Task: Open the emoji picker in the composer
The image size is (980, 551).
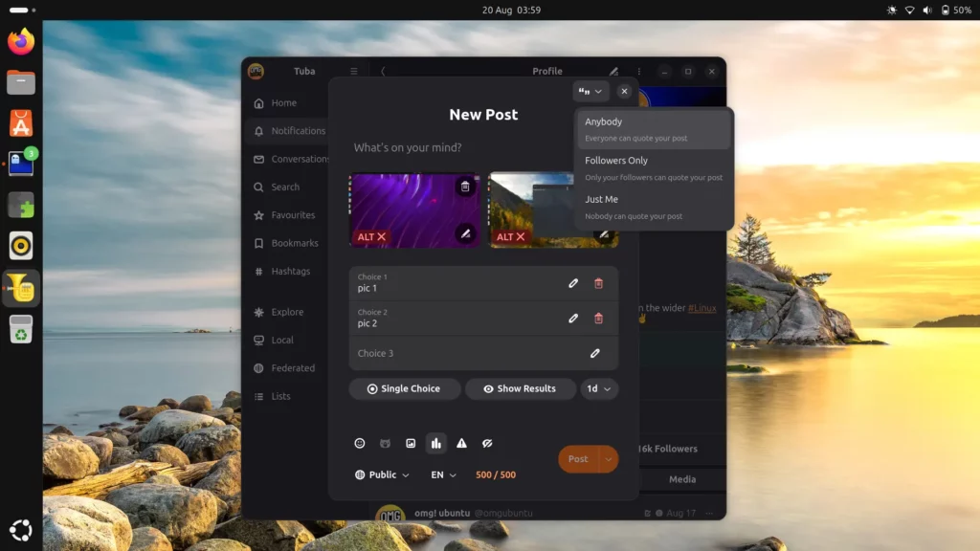Action: pos(360,443)
